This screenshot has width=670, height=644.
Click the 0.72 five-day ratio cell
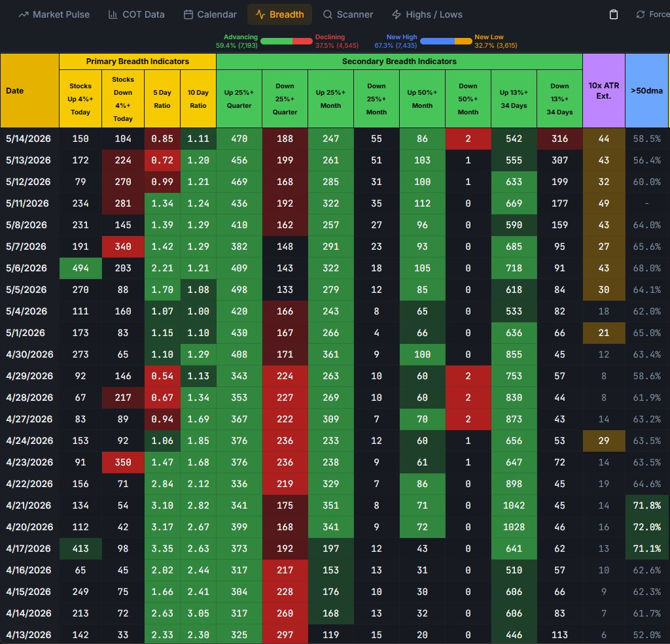(162, 160)
